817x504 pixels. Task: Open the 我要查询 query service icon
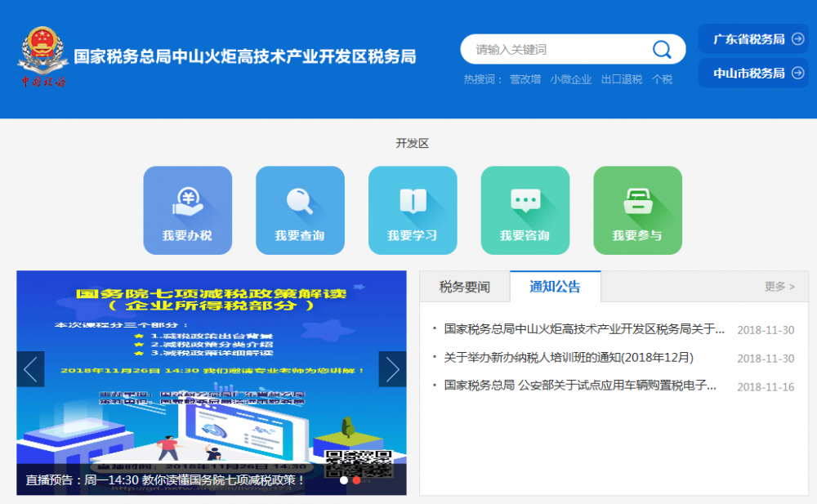[x=300, y=210]
